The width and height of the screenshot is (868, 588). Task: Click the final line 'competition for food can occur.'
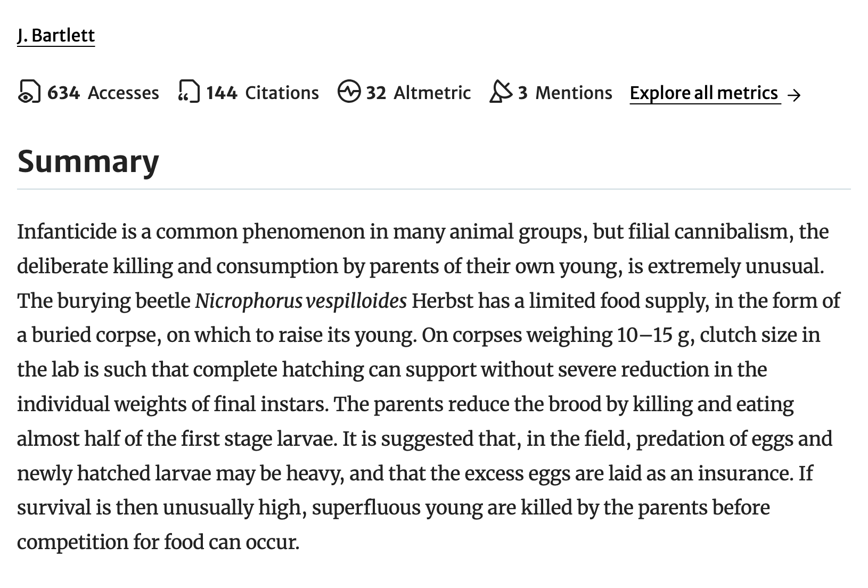tap(158, 542)
